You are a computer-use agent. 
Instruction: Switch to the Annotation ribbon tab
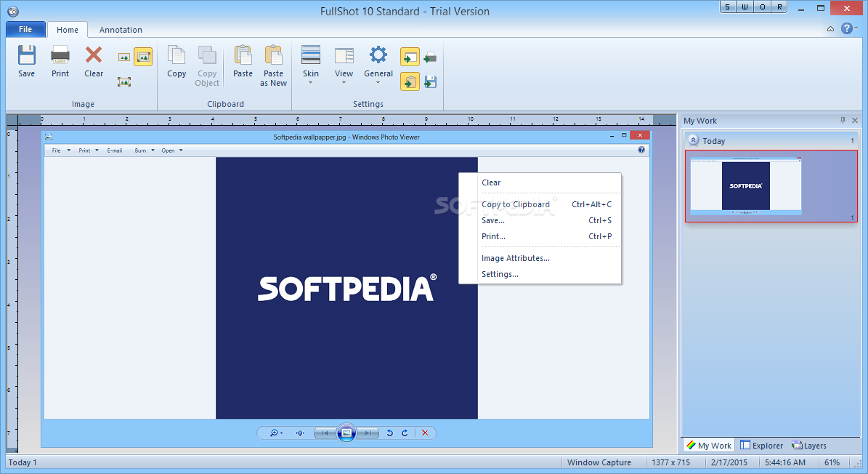coord(121,30)
